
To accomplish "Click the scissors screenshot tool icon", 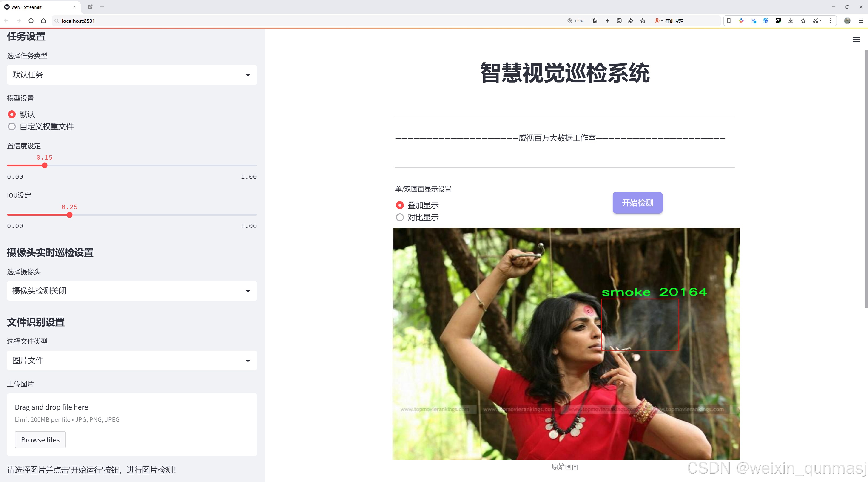I will (x=815, y=21).
